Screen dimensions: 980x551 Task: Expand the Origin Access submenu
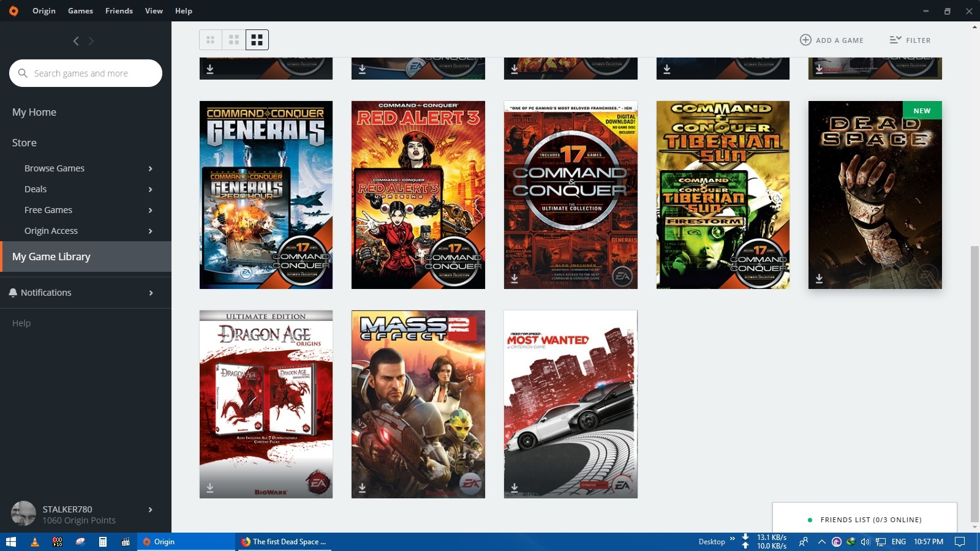click(151, 231)
